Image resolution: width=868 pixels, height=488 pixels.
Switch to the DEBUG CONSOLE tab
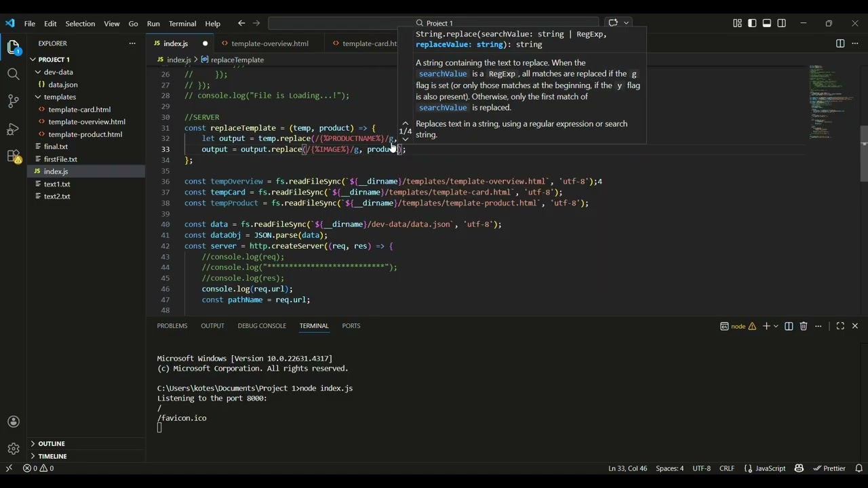[x=262, y=326]
